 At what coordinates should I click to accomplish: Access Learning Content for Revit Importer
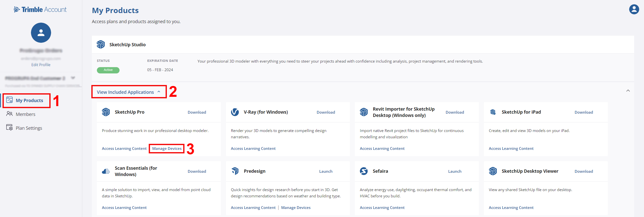click(382, 148)
